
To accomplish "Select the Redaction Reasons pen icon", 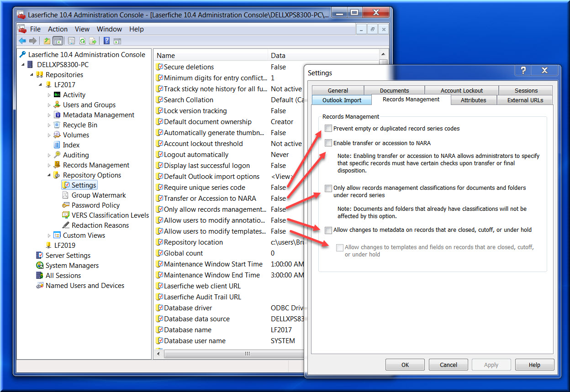I will pos(66,225).
